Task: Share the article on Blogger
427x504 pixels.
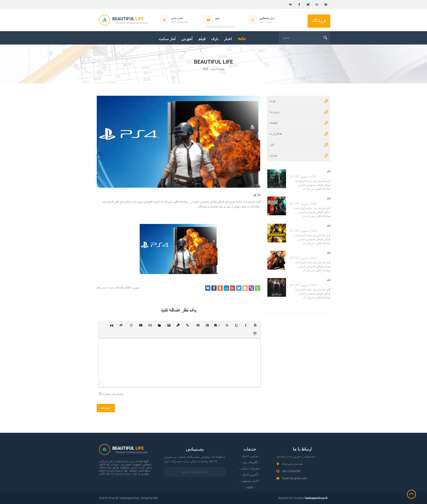Action: pos(245,288)
